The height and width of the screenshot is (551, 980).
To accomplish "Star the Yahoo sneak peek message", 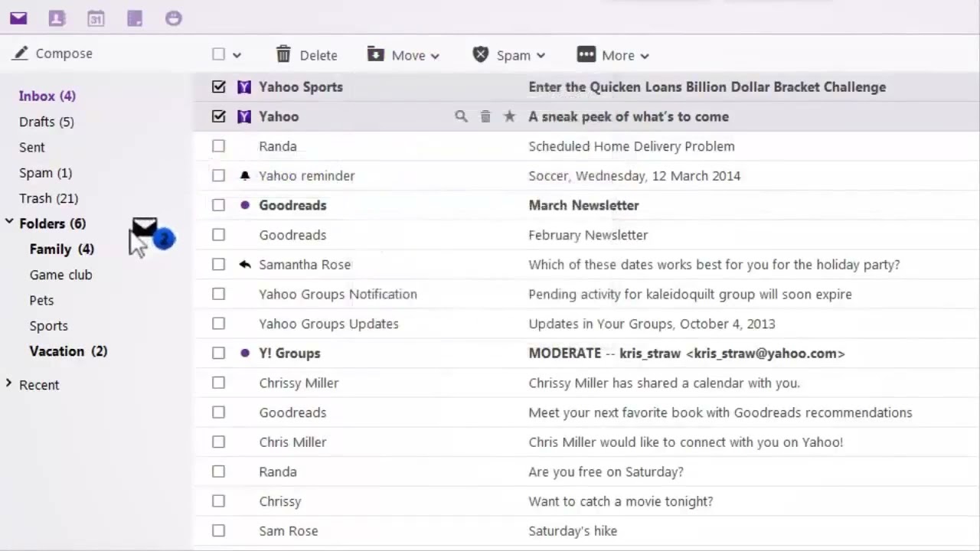I will 509,116.
